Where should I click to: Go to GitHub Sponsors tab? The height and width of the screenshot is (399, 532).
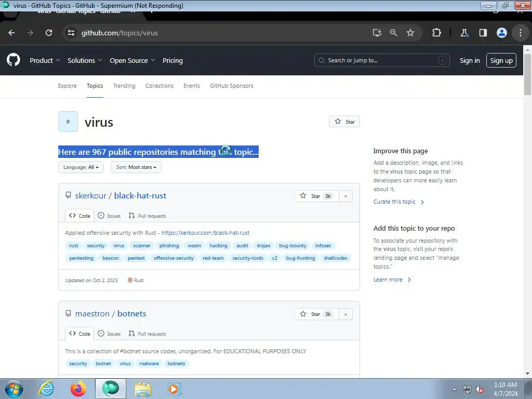click(x=231, y=86)
